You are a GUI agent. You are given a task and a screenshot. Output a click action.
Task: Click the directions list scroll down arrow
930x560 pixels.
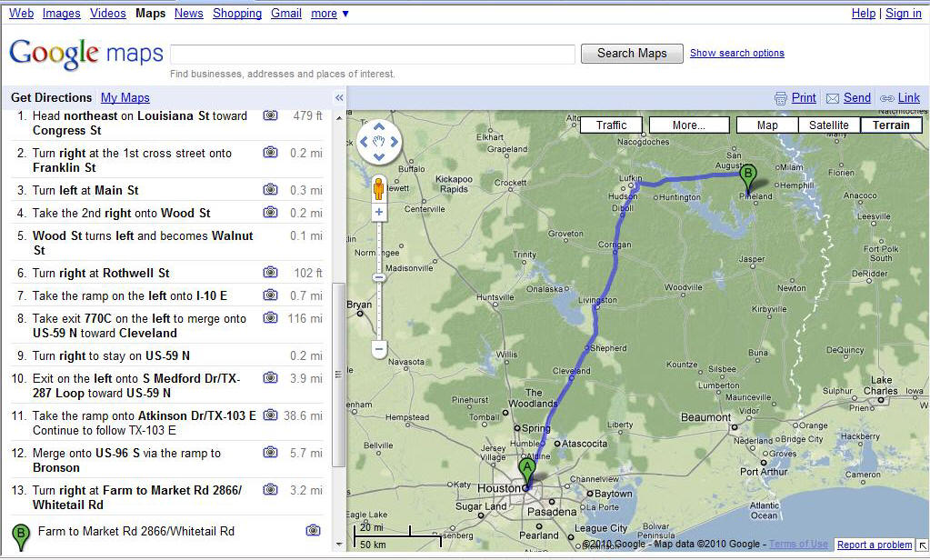click(339, 544)
